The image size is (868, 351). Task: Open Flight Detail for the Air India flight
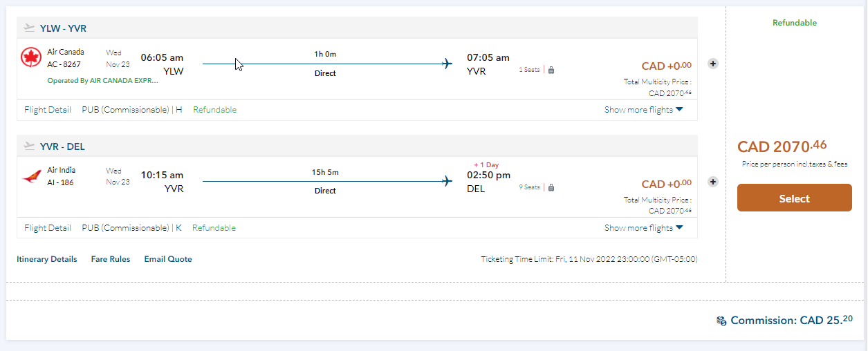coord(48,228)
